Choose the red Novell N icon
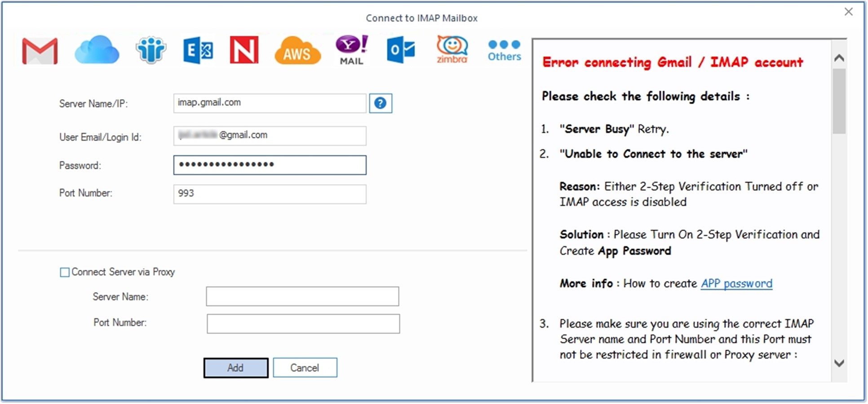The width and height of the screenshot is (868, 404). click(244, 50)
